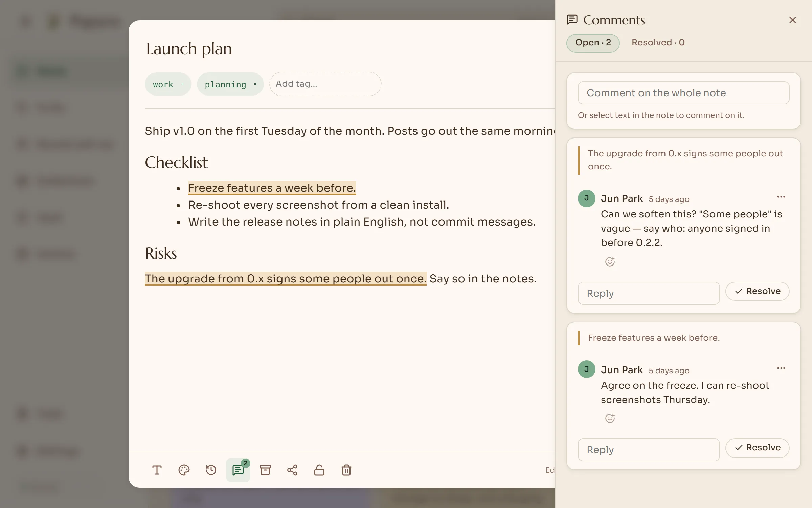Open more options for the soften comment
Screen dimensions: 812x508
781,197
